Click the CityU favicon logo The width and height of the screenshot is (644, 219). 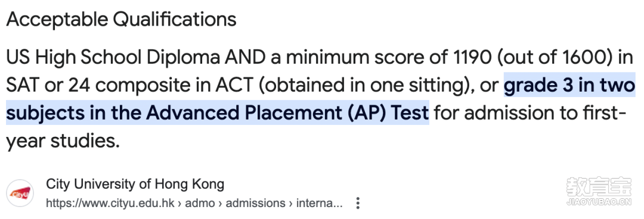[20, 193]
